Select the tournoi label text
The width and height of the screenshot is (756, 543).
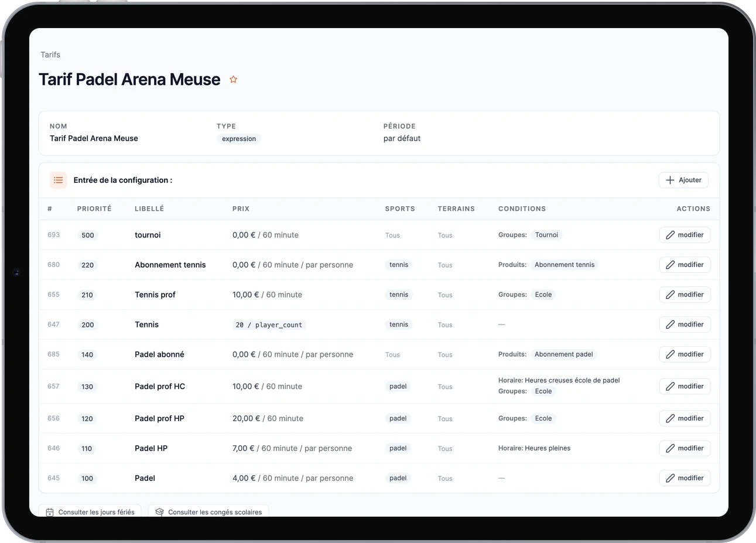click(148, 235)
